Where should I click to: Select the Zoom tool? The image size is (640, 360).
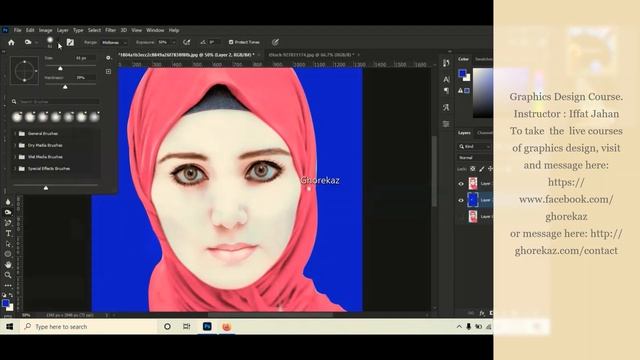click(x=8, y=275)
